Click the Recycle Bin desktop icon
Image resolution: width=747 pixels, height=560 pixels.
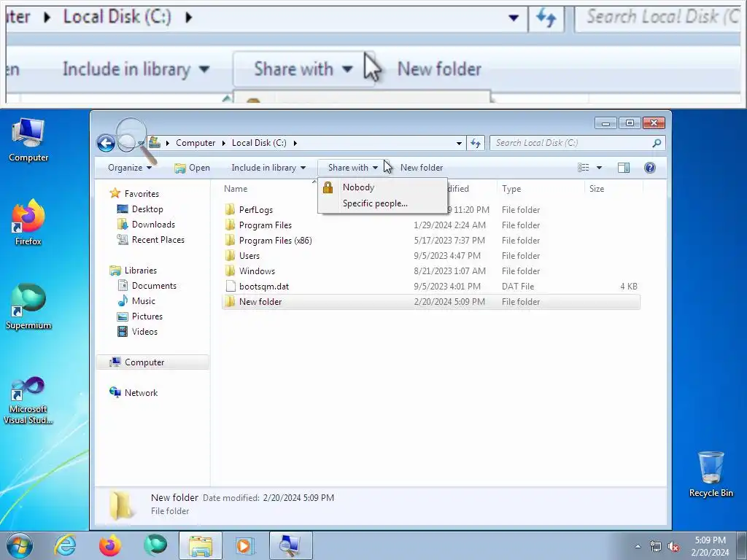pyautogui.click(x=711, y=474)
